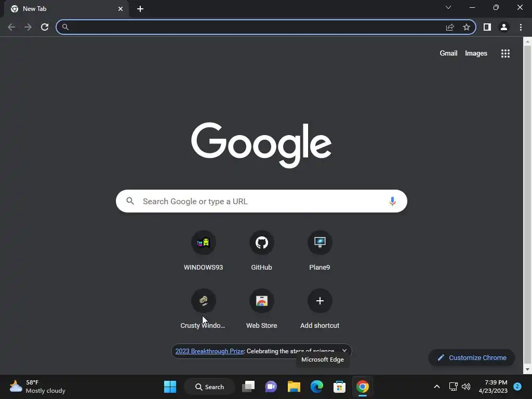The height and width of the screenshot is (399, 532).
Task: Click the Chrome taskbar icon
Action: click(362, 387)
